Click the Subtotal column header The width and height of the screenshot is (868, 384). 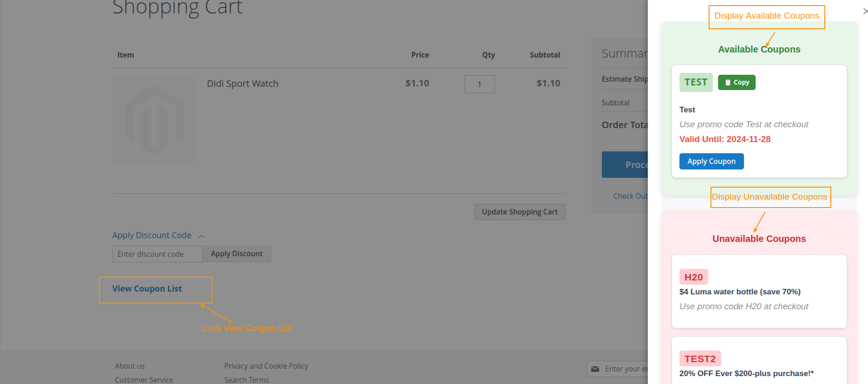(545, 55)
